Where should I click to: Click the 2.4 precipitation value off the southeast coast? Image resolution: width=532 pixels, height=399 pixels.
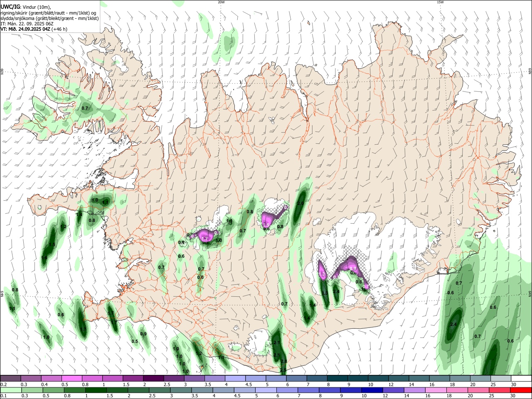tap(453, 325)
